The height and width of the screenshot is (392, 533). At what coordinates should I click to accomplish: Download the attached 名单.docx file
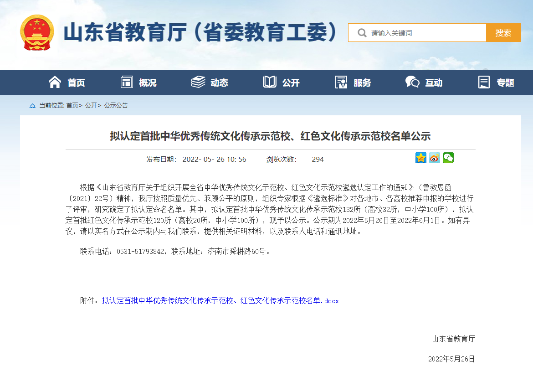coord(220,301)
